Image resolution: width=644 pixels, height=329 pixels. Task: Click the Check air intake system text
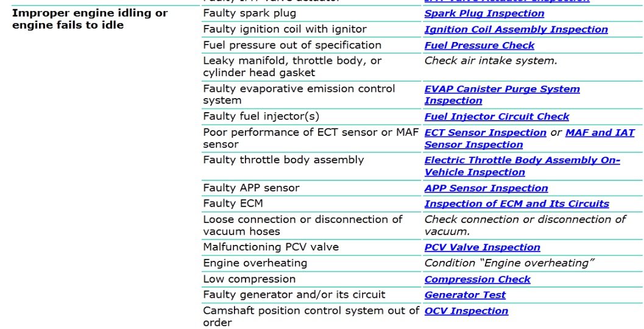(x=491, y=61)
